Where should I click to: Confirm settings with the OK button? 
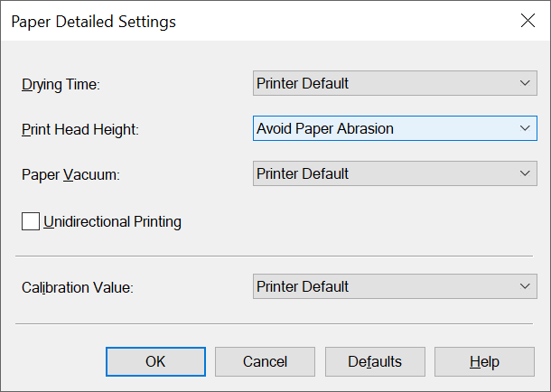(x=155, y=362)
